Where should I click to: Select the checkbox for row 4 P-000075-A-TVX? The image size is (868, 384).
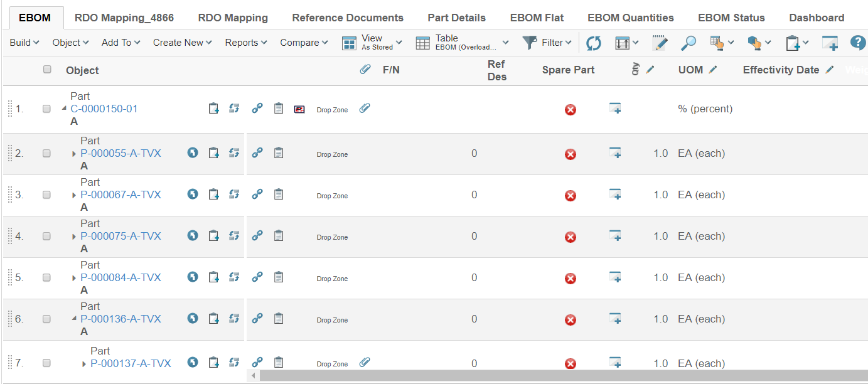46,236
